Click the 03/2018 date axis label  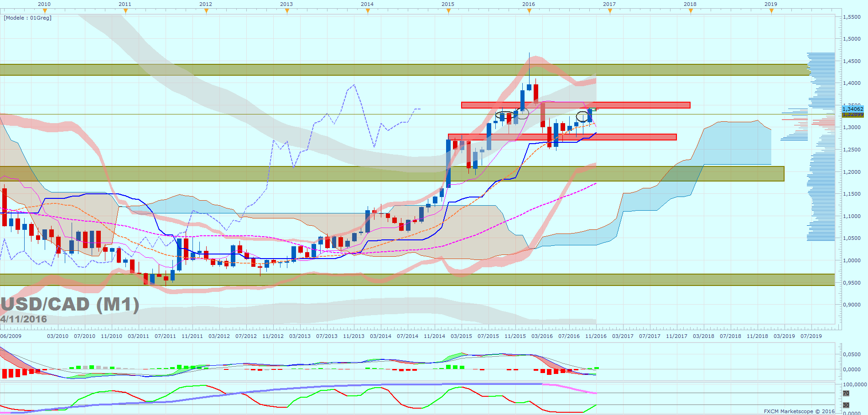pyautogui.click(x=704, y=336)
